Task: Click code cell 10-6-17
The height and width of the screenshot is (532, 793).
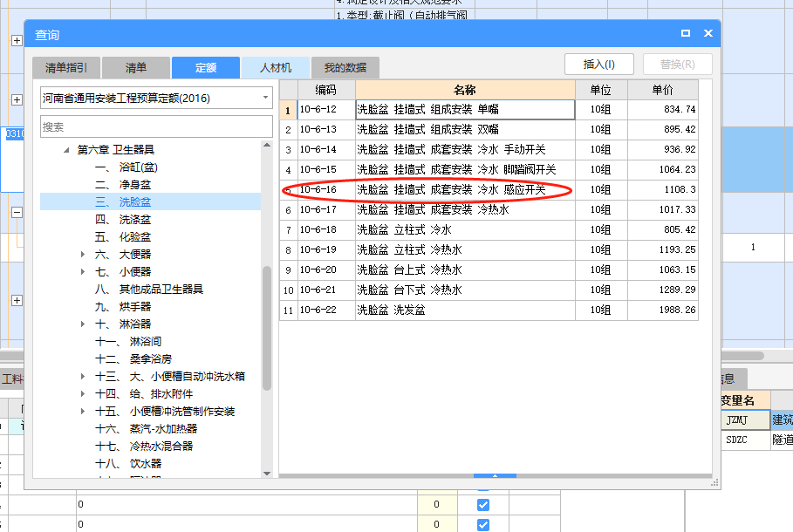Action: [x=326, y=210]
